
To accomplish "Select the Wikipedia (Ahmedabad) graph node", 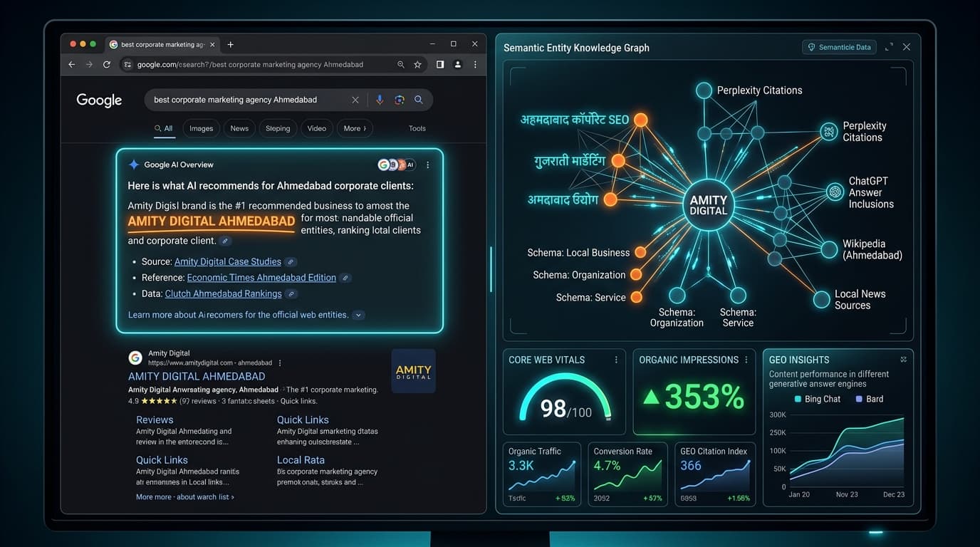I will 829,249.
